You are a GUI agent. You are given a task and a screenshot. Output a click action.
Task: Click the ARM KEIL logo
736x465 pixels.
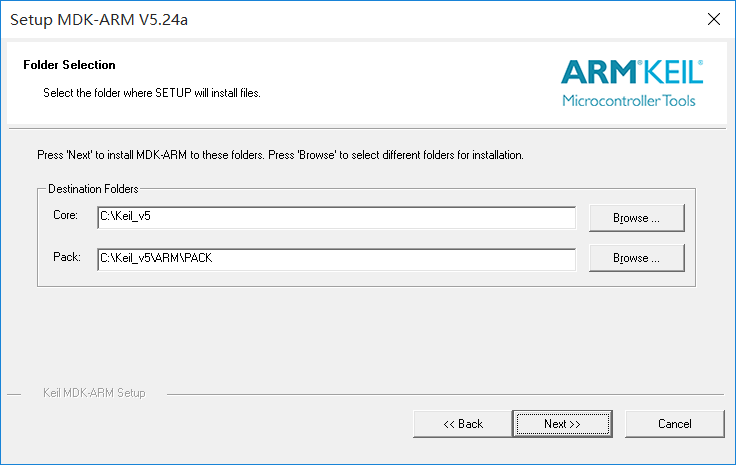click(632, 83)
